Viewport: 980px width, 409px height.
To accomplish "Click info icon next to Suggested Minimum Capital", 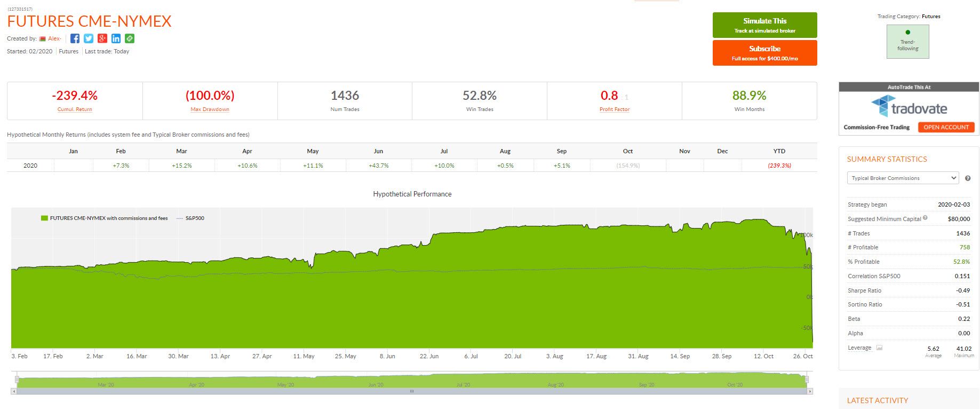I will tap(925, 218).
